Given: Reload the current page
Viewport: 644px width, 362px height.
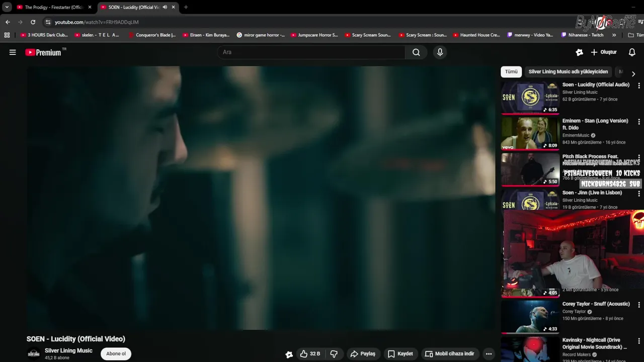Looking at the screenshot, I should tap(33, 22).
